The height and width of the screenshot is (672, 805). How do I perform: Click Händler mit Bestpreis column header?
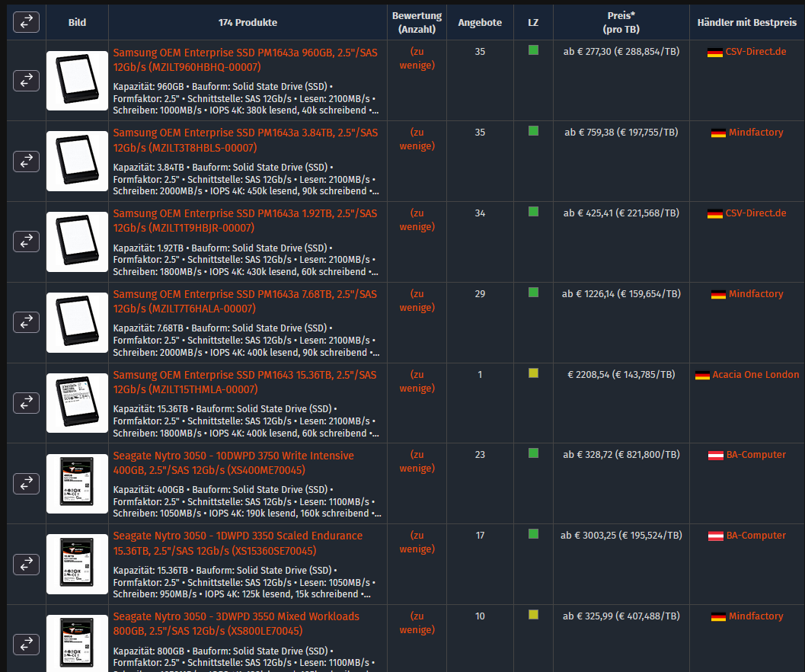click(747, 22)
